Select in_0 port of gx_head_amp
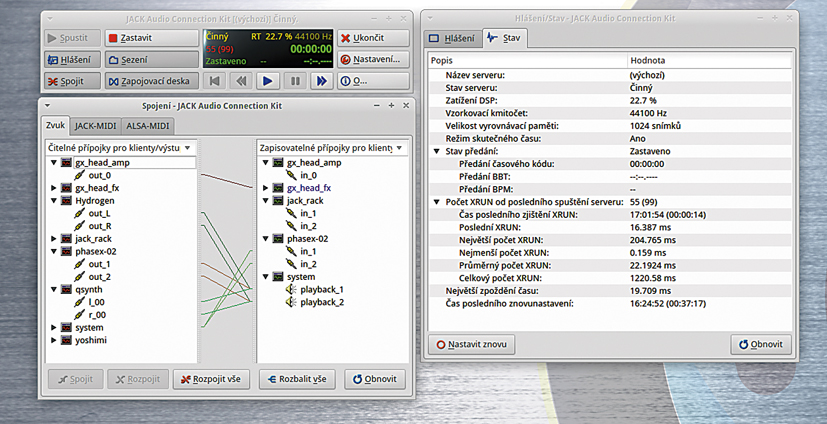 pyautogui.click(x=309, y=175)
